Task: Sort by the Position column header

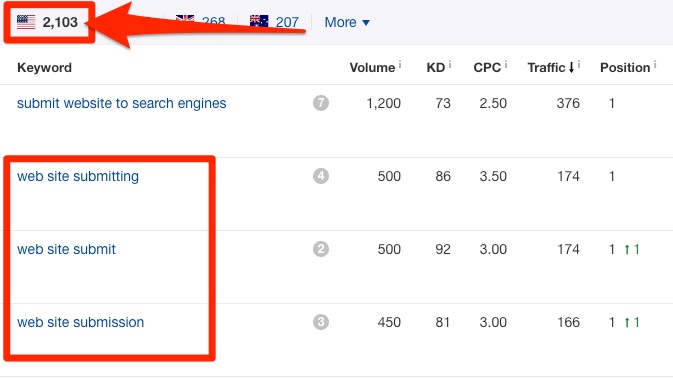Action: point(625,67)
